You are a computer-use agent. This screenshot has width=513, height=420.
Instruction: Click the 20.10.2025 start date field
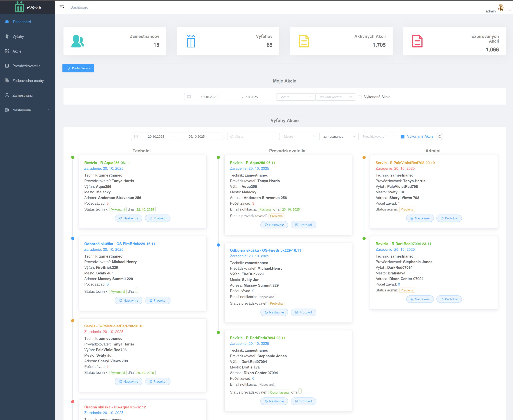156,136
